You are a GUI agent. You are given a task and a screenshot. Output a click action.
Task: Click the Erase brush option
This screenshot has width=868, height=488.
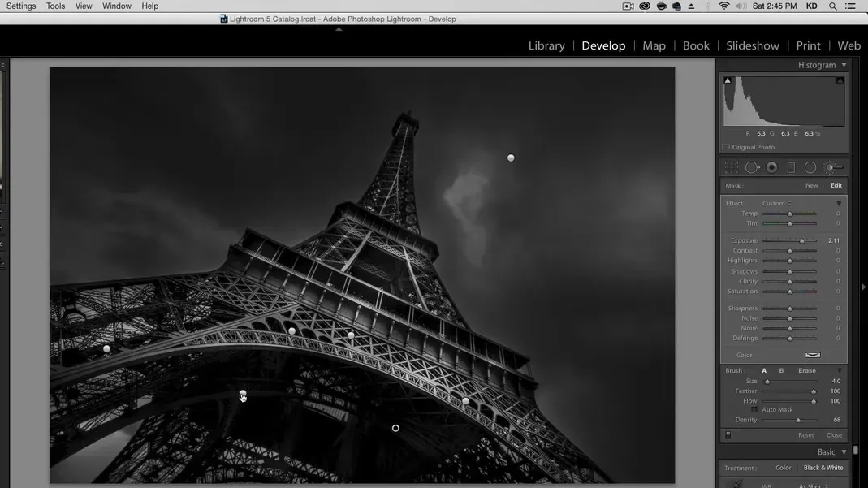point(807,371)
